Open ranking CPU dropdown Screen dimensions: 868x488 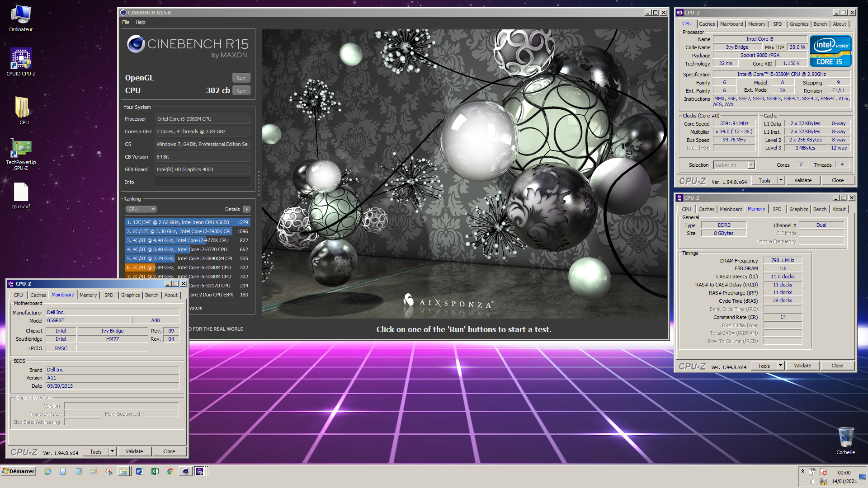click(x=141, y=209)
